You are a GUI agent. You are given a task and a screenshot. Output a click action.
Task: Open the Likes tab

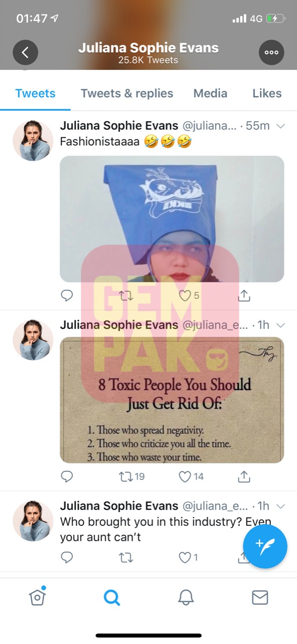[x=267, y=93]
